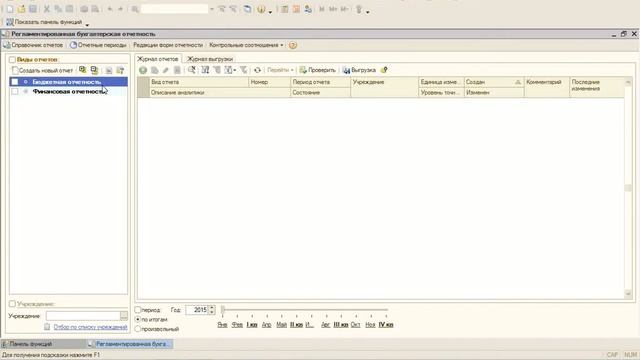The width and height of the screenshot is (640, 360).
Task: Click the Создан column header
Action: point(494,82)
